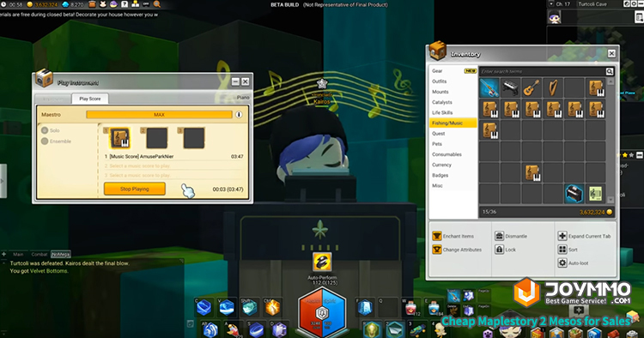This screenshot has height=338, width=644.
Task: Click the 'Velvet Bottoms' item link in chat
Action: (x=49, y=271)
